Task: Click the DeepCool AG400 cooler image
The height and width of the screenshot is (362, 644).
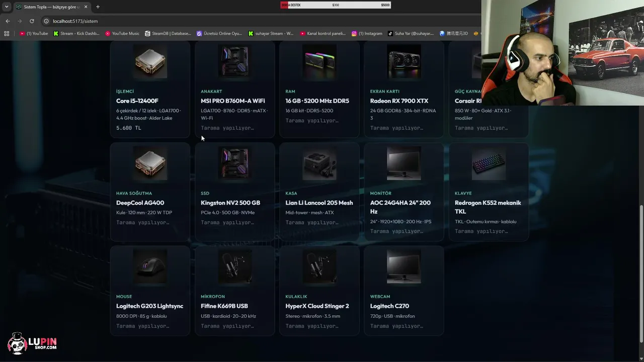Action: click(x=150, y=163)
